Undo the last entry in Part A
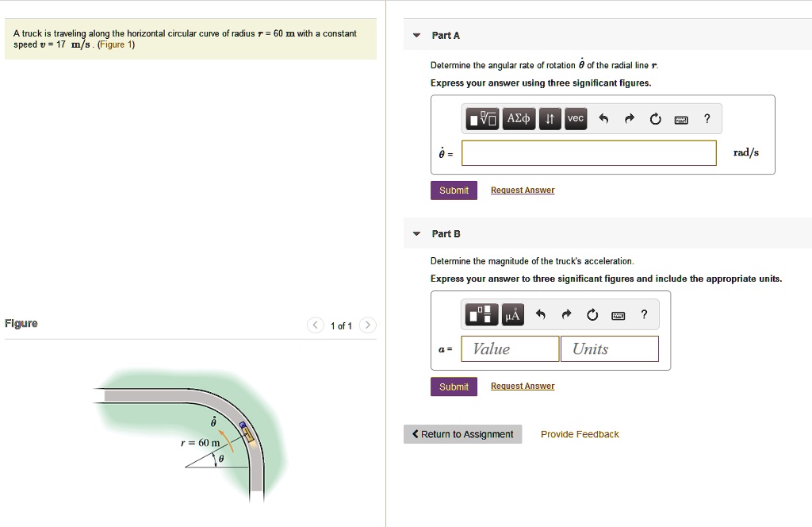This screenshot has width=812, height=527. point(603,118)
